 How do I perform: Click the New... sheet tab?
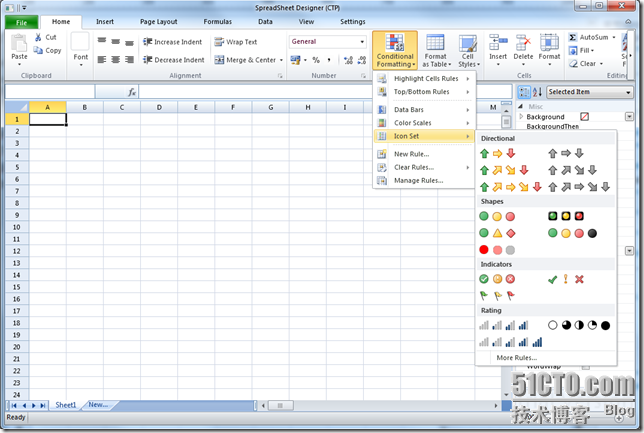click(98, 405)
